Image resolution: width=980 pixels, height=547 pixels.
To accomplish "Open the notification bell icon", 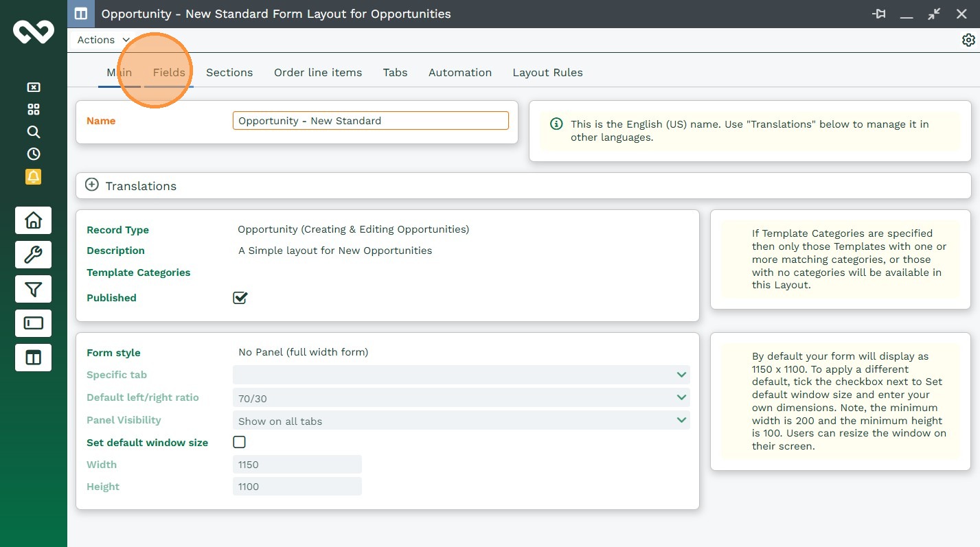I will click(33, 176).
